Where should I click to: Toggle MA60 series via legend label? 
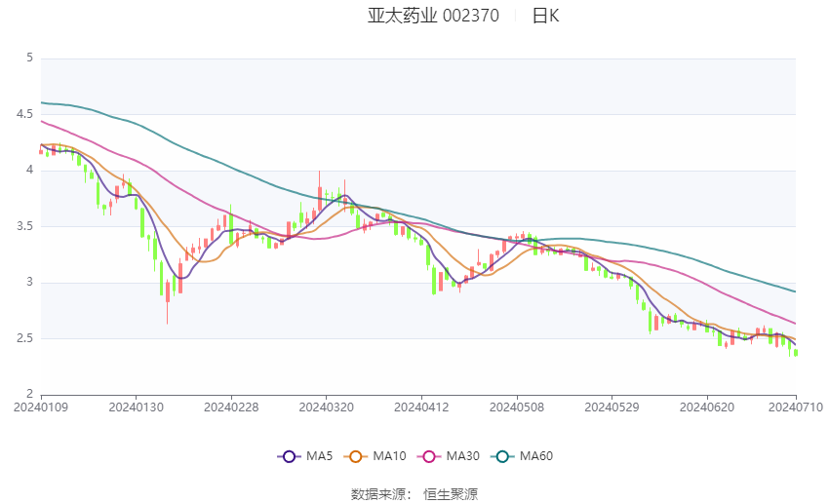[535, 455]
